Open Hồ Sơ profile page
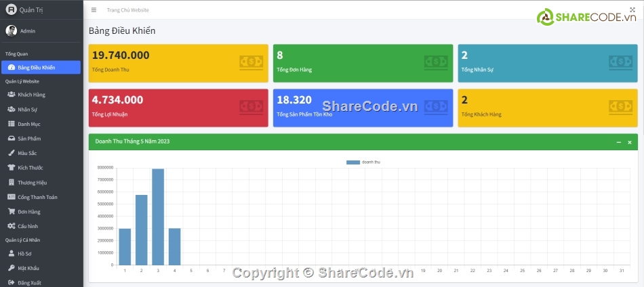This screenshot has width=644, height=287. click(41, 254)
